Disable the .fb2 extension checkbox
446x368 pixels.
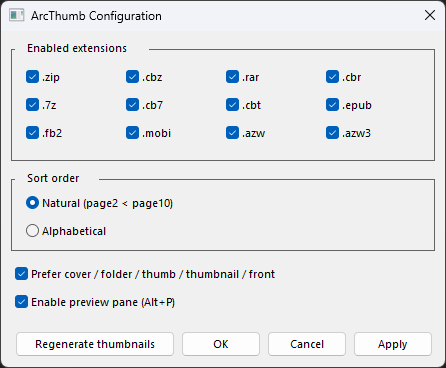click(x=32, y=133)
